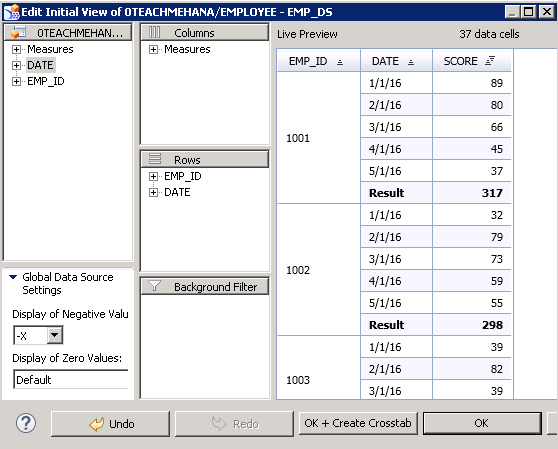Click the OK button
Screen dimensions: 558x449
click(x=482, y=423)
